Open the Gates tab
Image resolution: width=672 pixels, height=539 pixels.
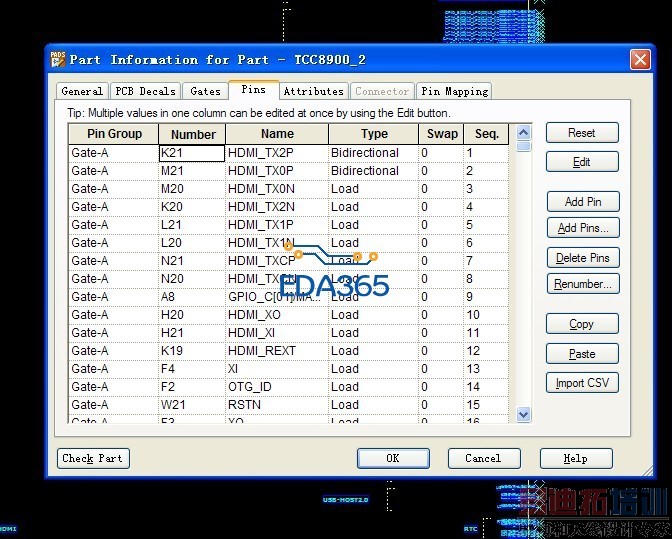(x=205, y=91)
